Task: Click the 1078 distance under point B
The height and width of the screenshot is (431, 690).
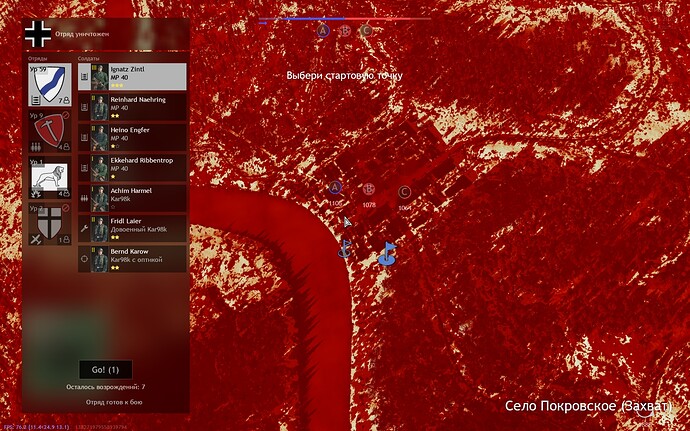Action: point(369,205)
